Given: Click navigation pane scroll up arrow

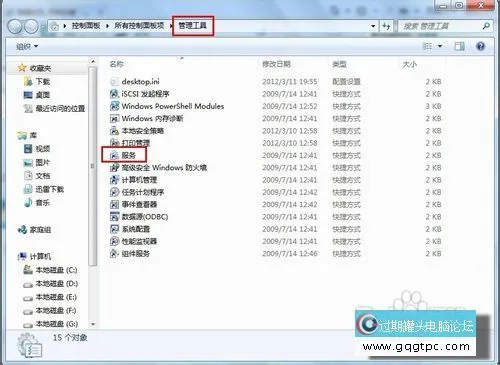Looking at the screenshot, I should tap(93, 62).
